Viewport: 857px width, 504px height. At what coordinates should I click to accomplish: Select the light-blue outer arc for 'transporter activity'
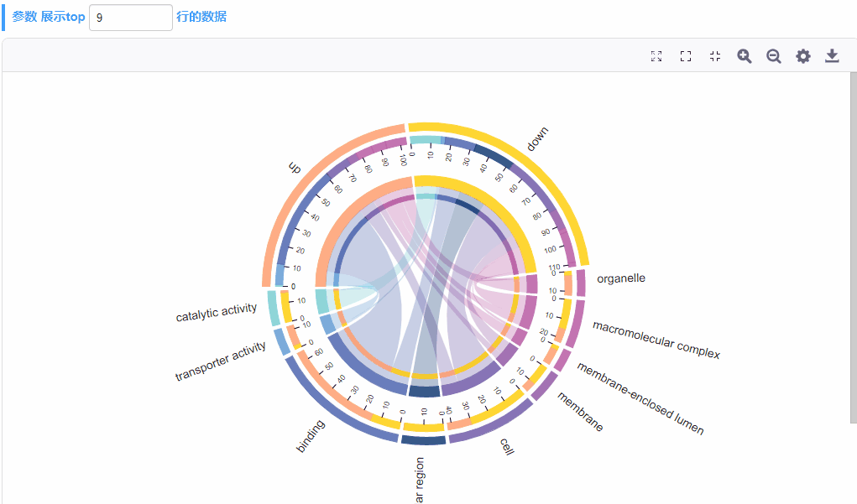pyautogui.click(x=282, y=342)
